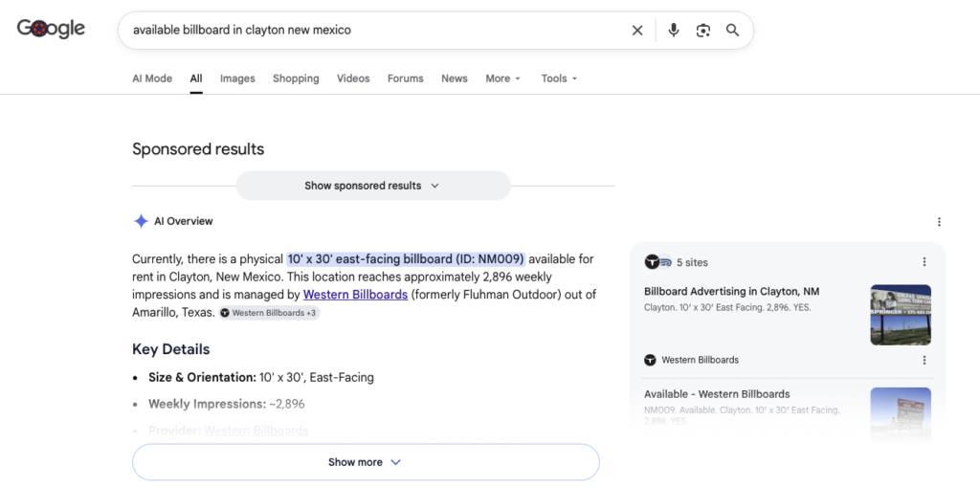Click Billboard Advertising in Clayton thumbnail image
The image size is (980, 488).
[901, 315]
